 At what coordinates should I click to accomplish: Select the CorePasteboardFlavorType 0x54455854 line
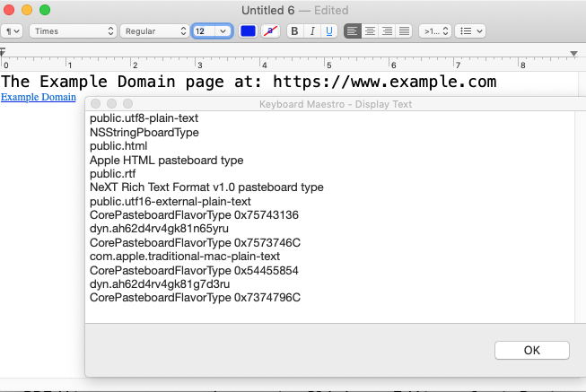194,270
